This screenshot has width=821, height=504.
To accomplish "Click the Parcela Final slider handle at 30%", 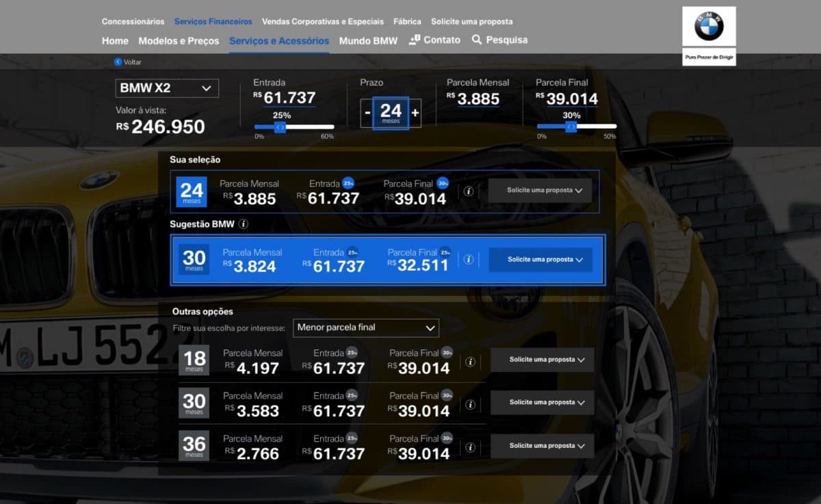I will (571, 127).
